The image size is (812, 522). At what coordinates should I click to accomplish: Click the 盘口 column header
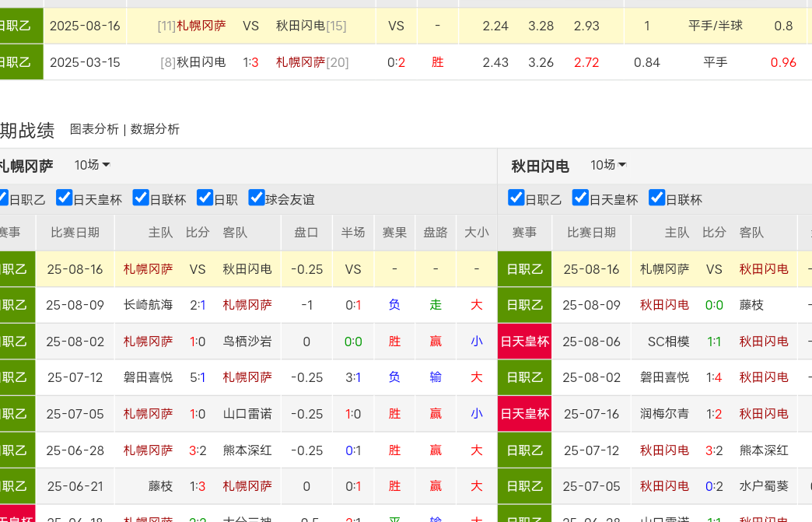pyautogui.click(x=306, y=233)
